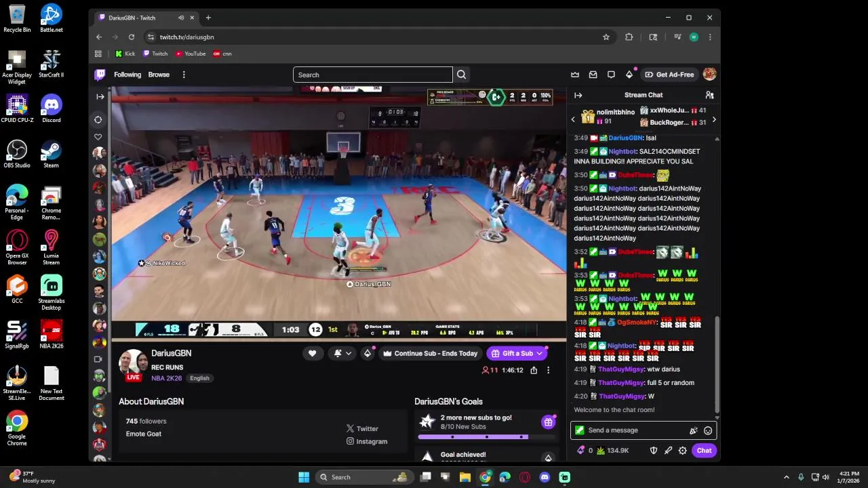
Task: Open Chrome extensions puzzle icon
Action: point(629,37)
